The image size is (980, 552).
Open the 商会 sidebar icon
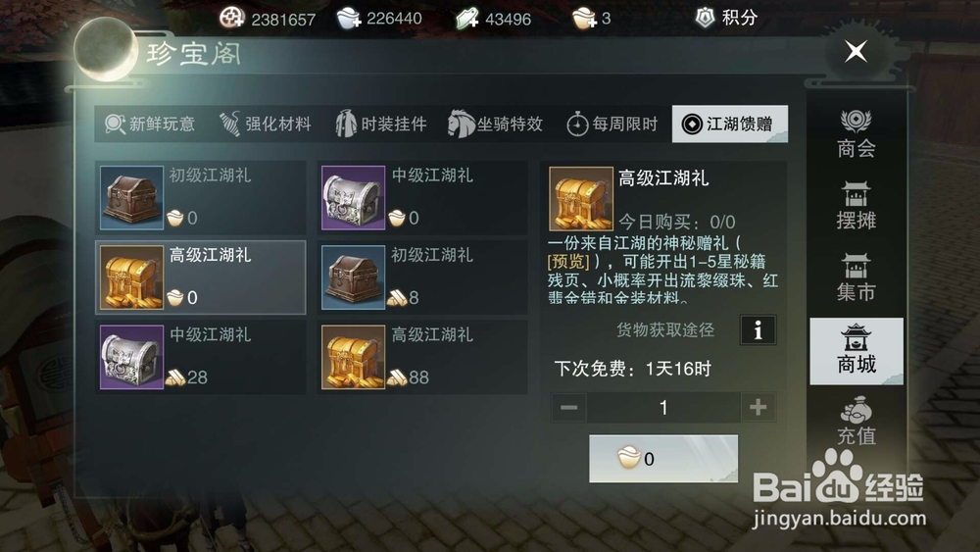pos(856,133)
